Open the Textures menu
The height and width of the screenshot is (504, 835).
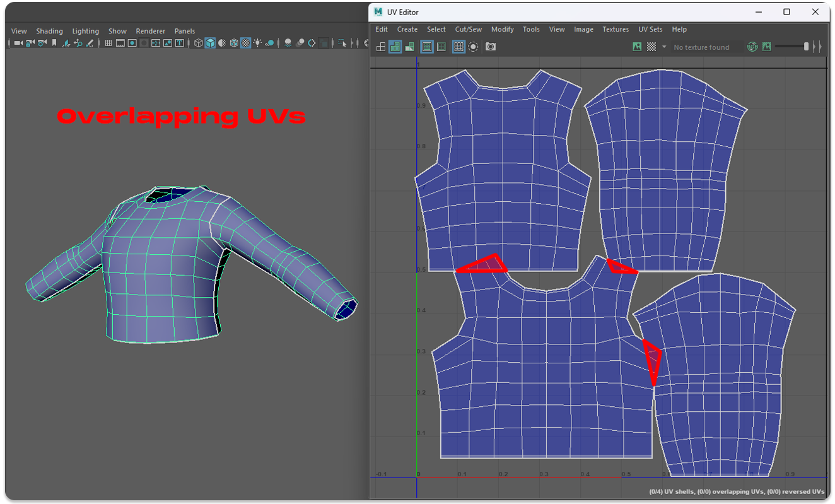click(x=616, y=29)
